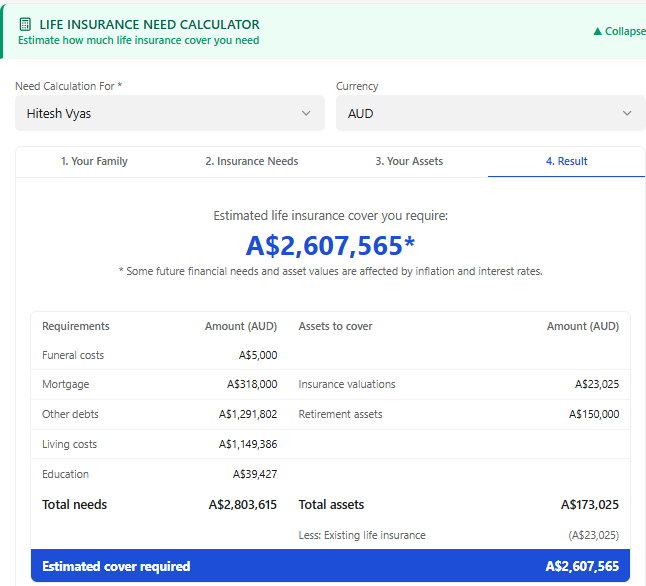Click the Total assets label
Viewport: 646px width, 586px height.
click(331, 505)
